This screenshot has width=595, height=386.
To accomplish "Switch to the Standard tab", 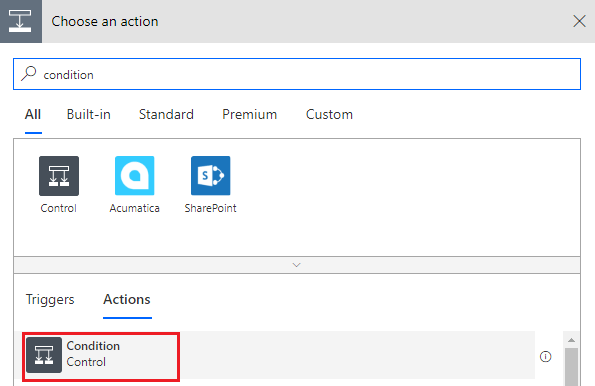I will coord(166,115).
